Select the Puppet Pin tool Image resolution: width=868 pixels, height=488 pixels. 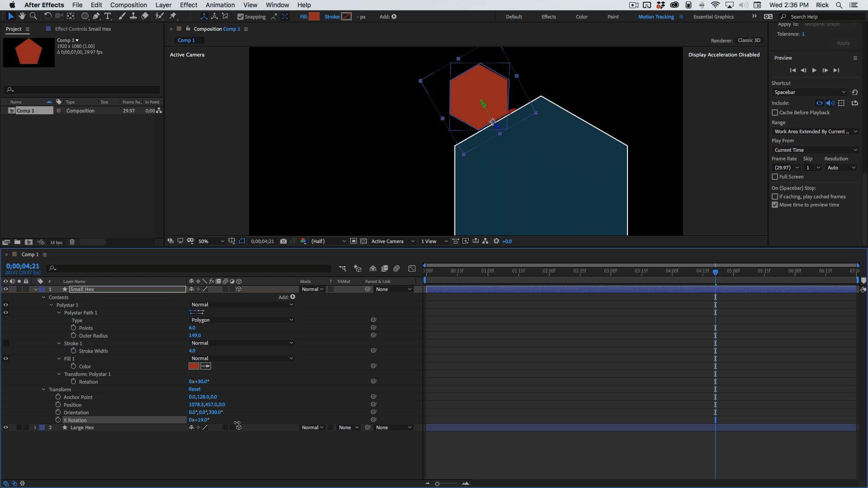(173, 16)
